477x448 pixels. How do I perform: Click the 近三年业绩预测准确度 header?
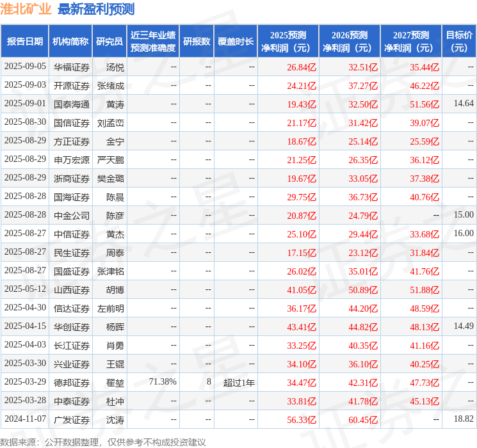click(153, 42)
